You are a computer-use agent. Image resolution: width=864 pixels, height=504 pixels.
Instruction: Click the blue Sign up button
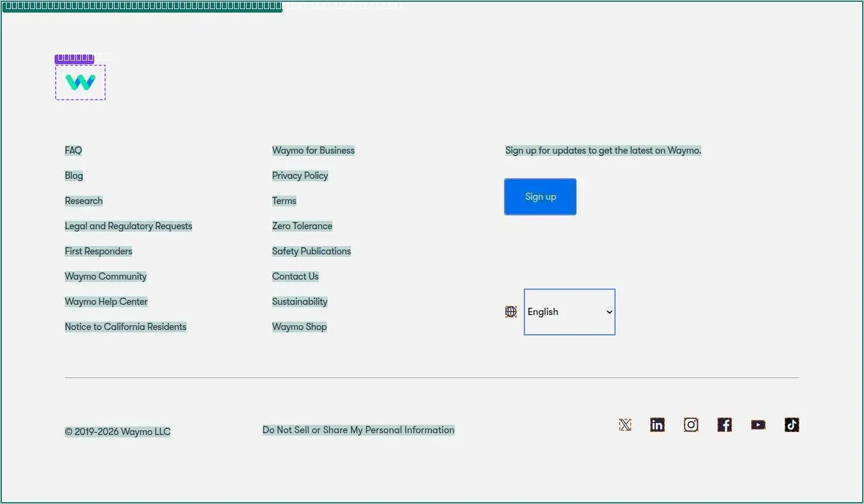tap(540, 197)
